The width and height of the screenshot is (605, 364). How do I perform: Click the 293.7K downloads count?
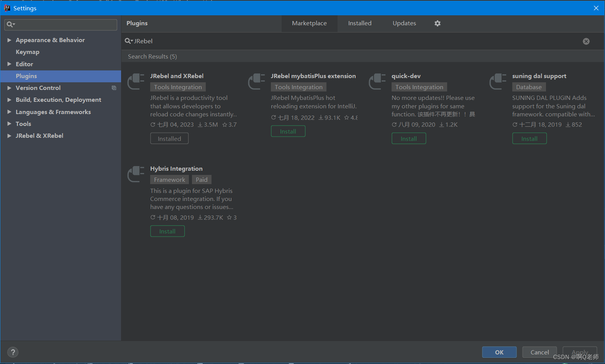[x=210, y=217]
